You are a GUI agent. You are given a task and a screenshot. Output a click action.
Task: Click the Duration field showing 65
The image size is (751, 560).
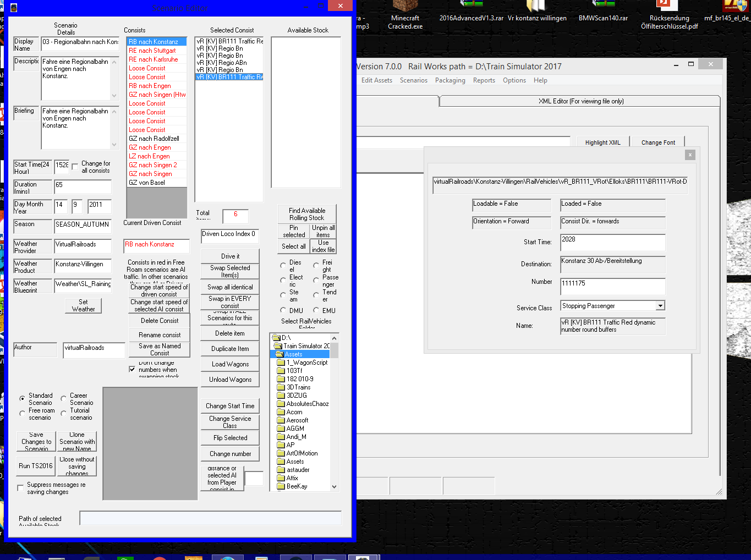point(83,187)
